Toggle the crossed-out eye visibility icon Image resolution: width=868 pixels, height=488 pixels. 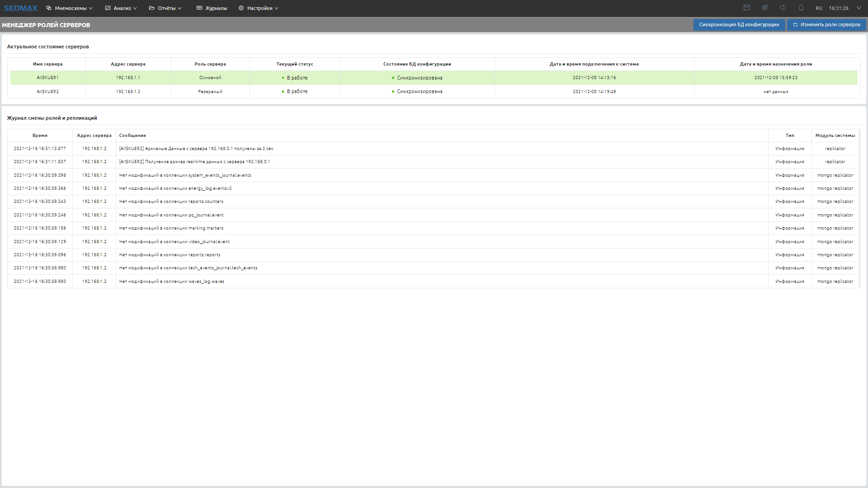pos(765,8)
